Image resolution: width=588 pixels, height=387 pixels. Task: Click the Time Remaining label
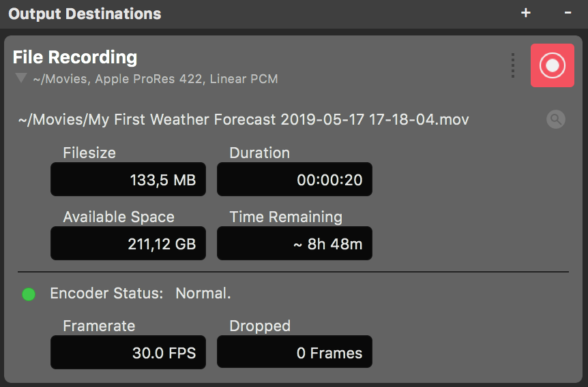coord(286,217)
